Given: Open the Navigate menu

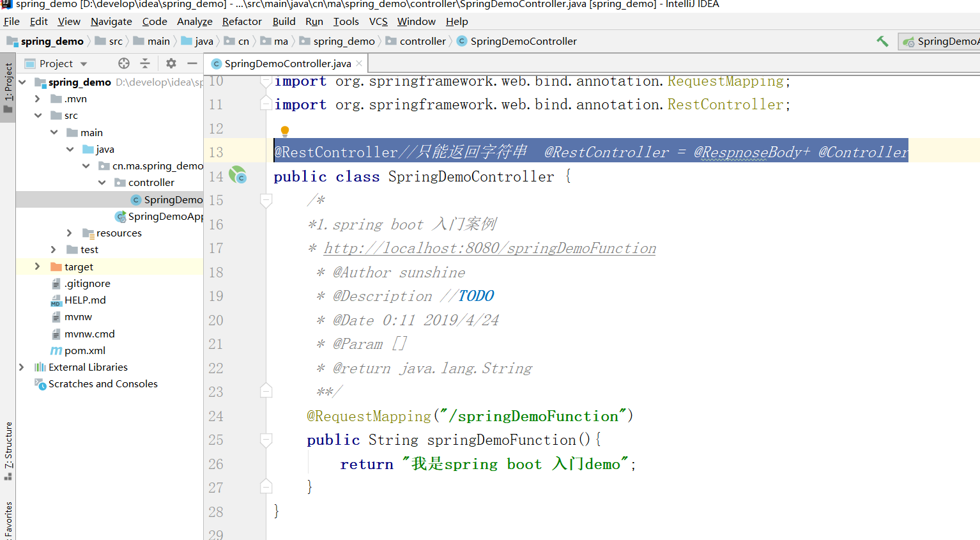Looking at the screenshot, I should tap(111, 21).
